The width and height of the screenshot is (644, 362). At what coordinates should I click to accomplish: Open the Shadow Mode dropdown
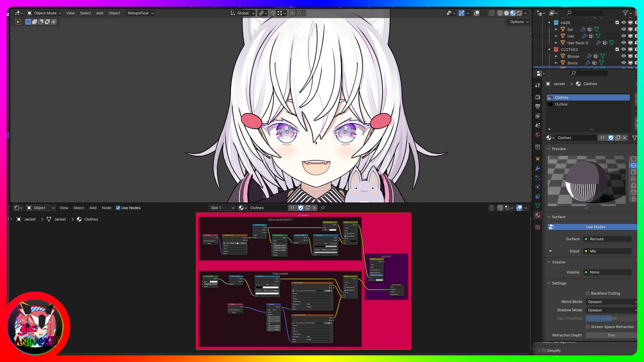(x=611, y=310)
